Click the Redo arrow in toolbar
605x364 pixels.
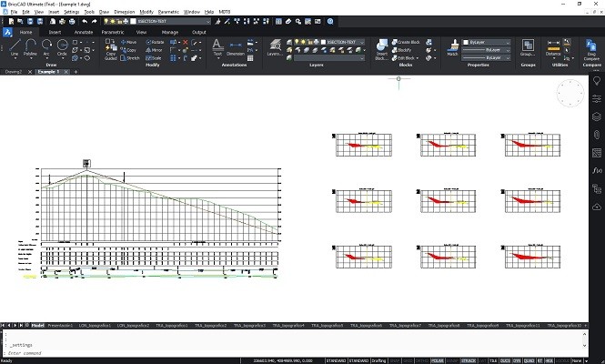click(x=94, y=22)
